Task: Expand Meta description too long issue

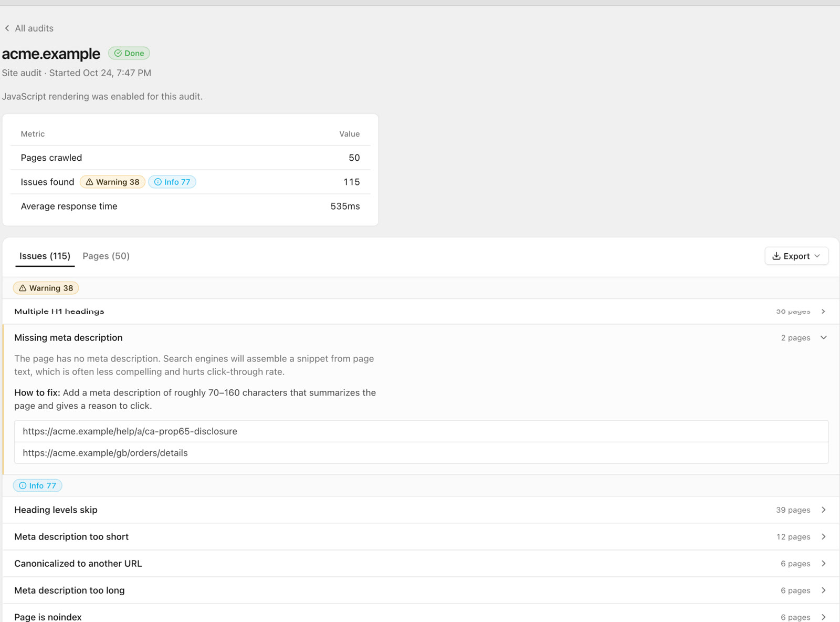Action: point(421,590)
